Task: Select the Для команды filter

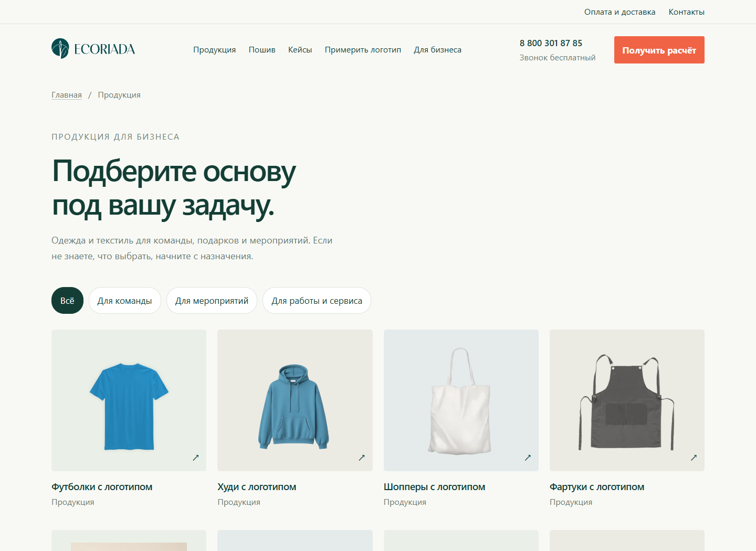Action: point(124,301)
